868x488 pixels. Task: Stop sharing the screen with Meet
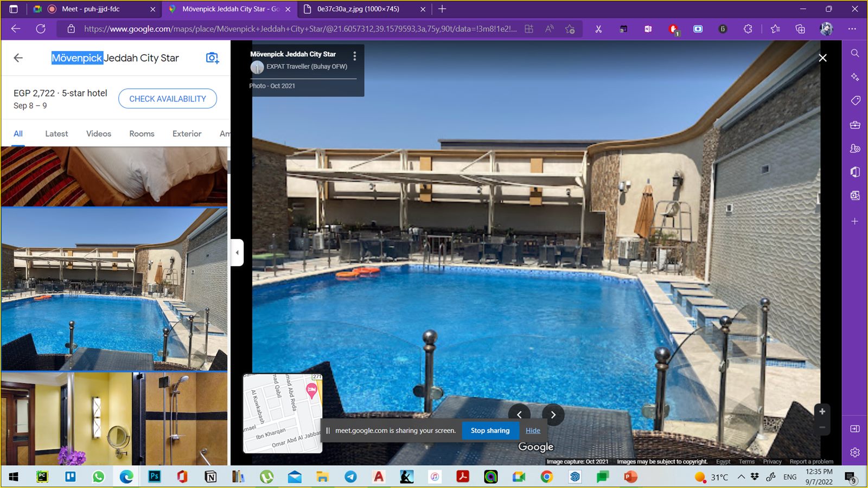click(x=490, y=431)
